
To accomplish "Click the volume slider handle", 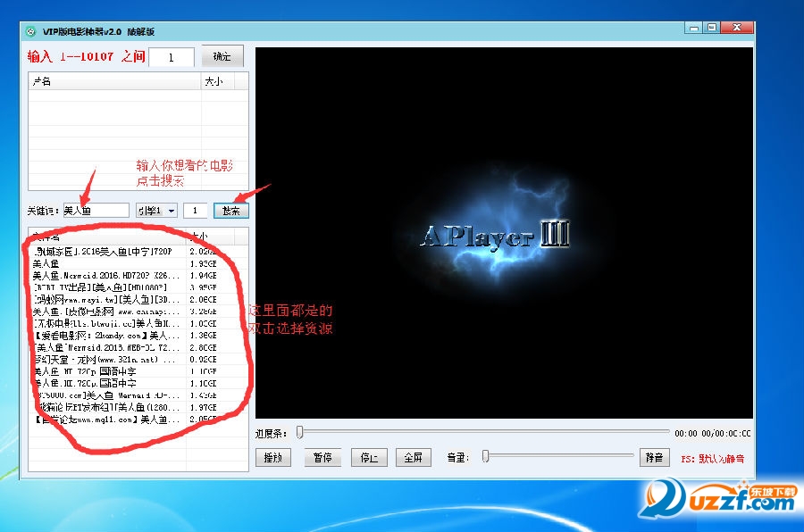I will (x=486, y=456).
